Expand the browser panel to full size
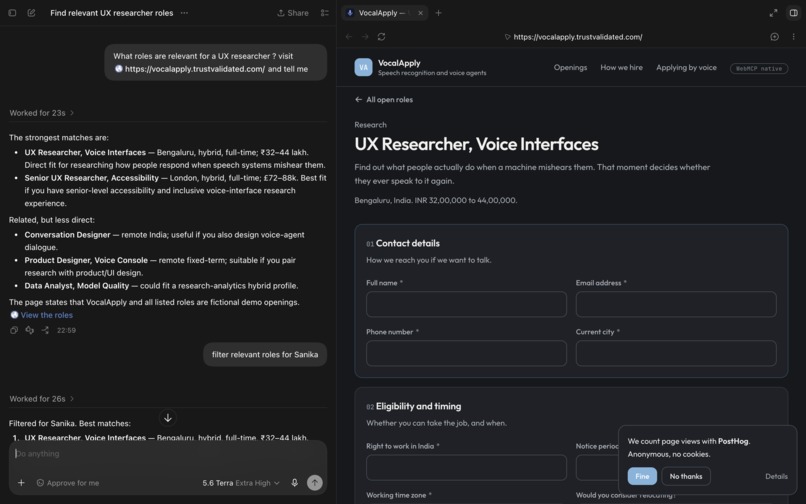 click(x=773, y=13)
